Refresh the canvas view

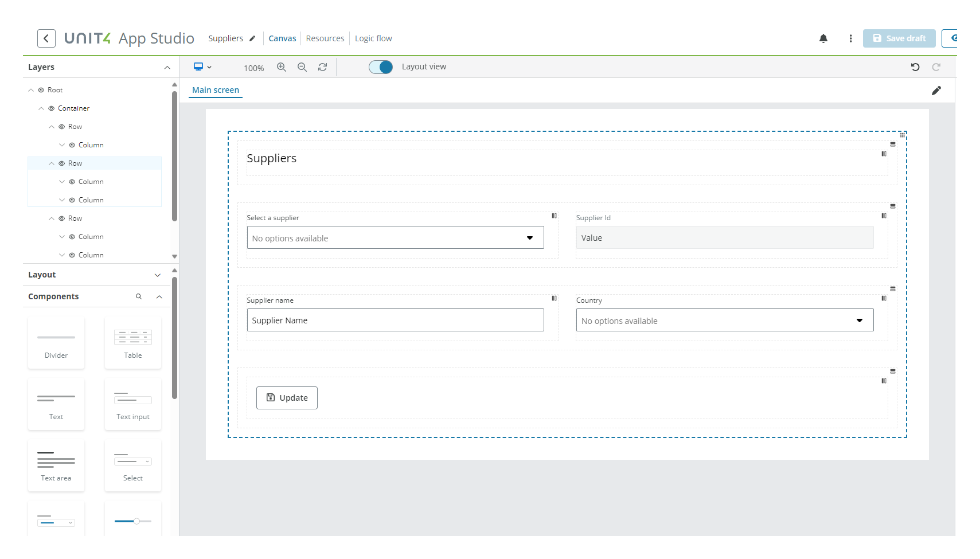323,67
